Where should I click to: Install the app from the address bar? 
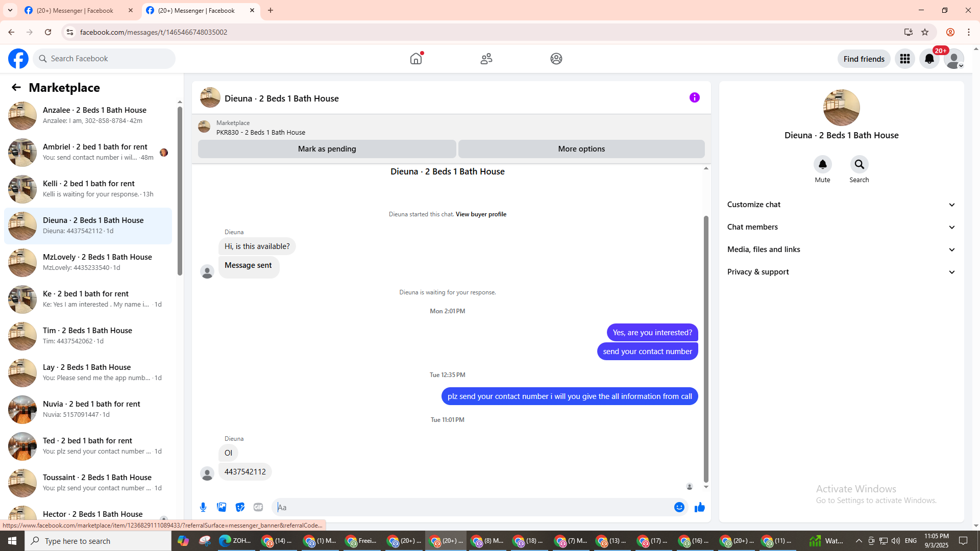point(909,32)
